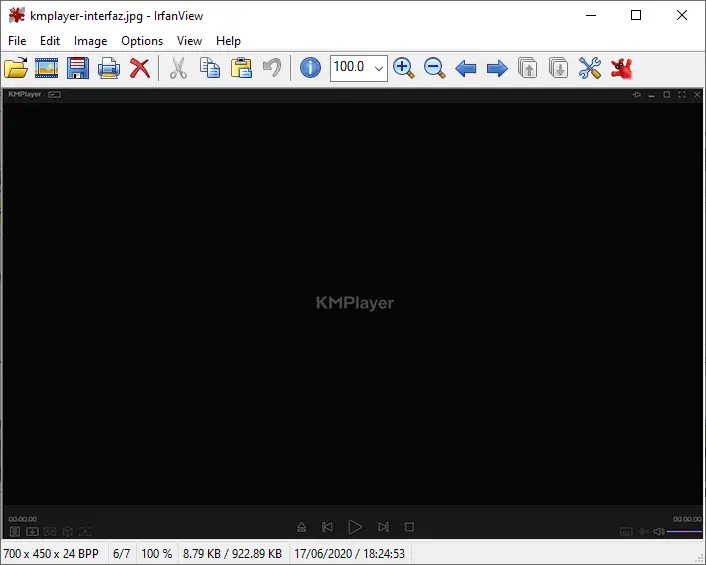Minimize the IrfanView window
706x565 pixels.
[x=591, y=15]
